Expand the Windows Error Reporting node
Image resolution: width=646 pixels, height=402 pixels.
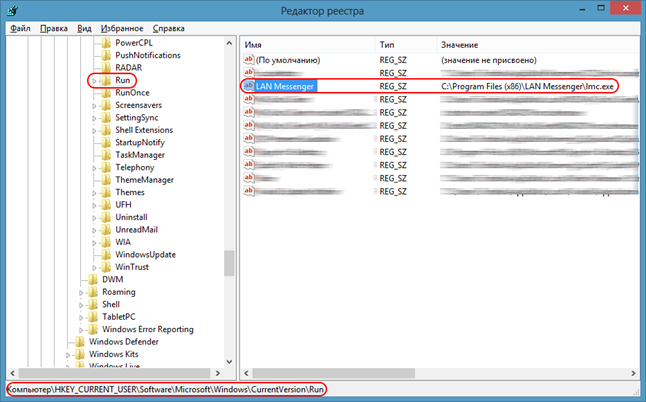click(81, 330)
